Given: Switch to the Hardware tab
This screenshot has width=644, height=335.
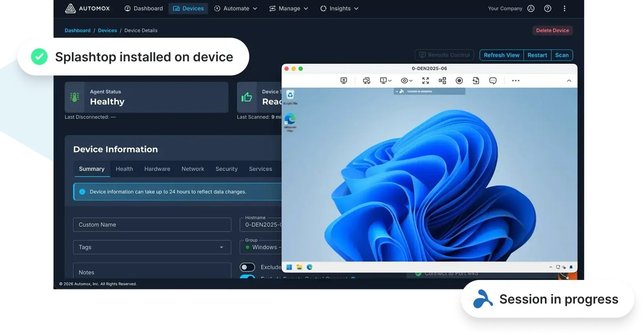Looking at the screenshot, I should pos(157,169).
